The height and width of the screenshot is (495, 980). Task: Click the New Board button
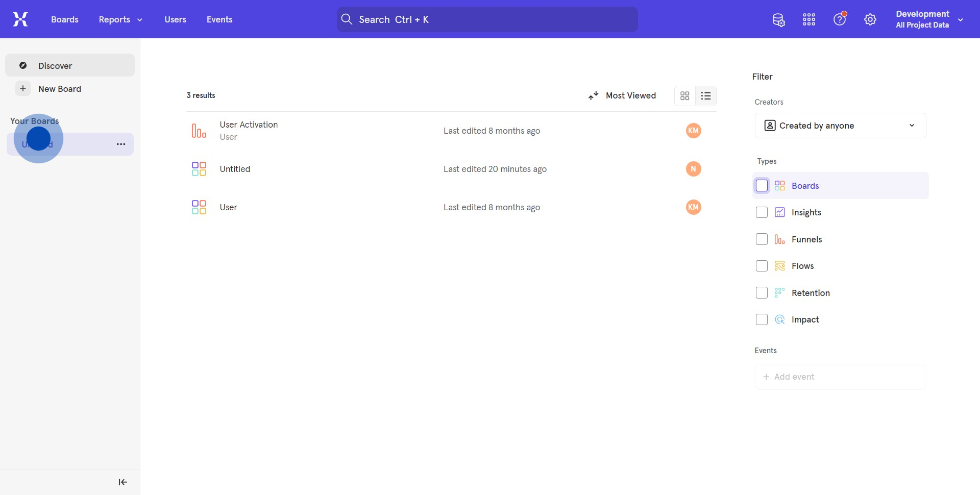coord(59,89)
